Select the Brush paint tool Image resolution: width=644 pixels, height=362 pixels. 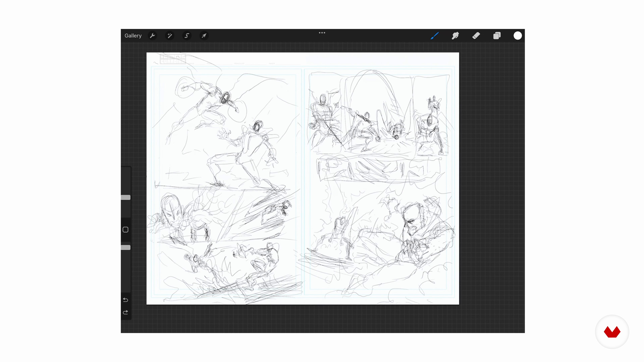[x=435, y=36]
